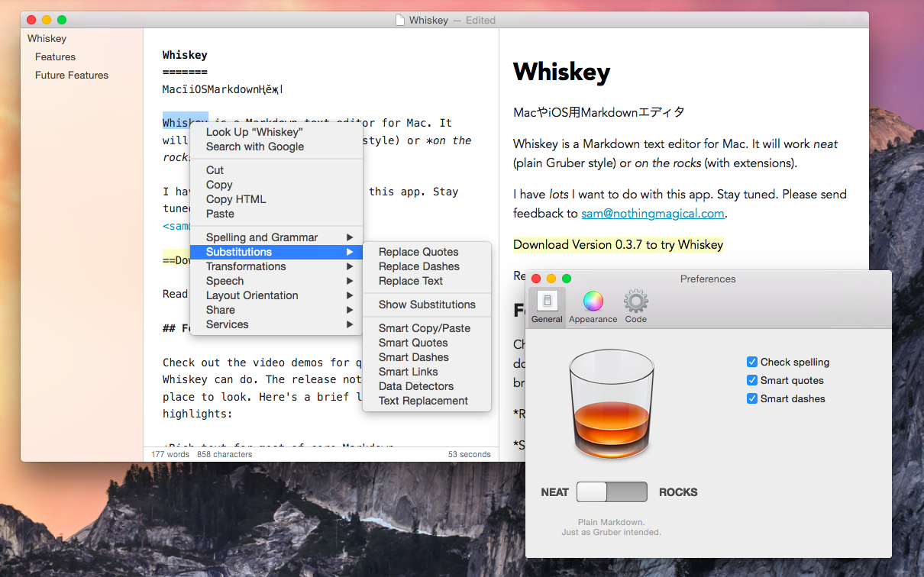Toggle the Smart quotes checkbox
924x577 pixels.
click(x=752, y=380)
